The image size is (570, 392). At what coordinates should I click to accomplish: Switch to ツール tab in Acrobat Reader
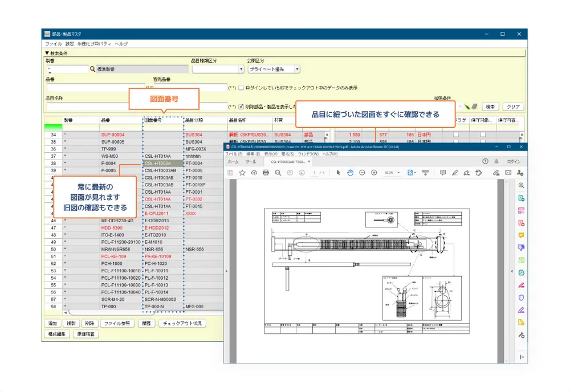coord(251,162)
